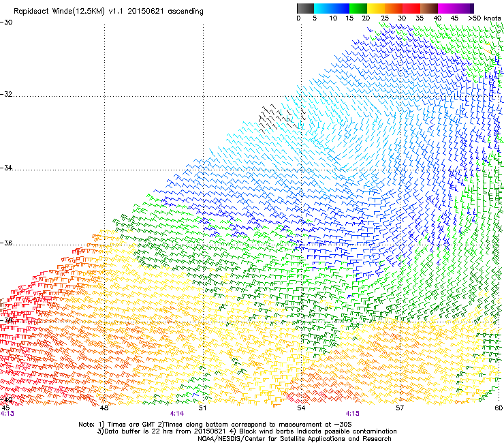The width and height of the screenshot is (504, 443).
Task: Click the black contaminated wind barbs cluster
Action: coord(281,117)
